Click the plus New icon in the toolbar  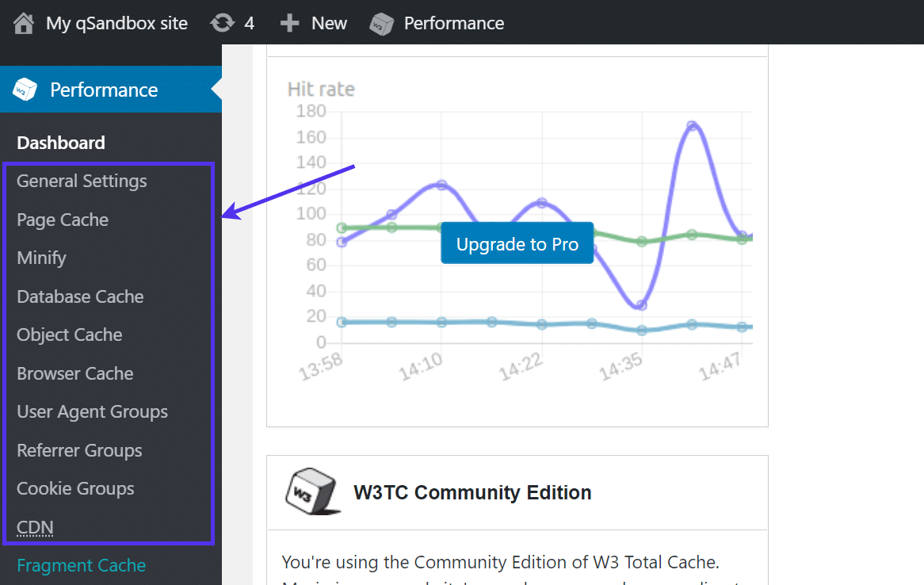(288, 23)
